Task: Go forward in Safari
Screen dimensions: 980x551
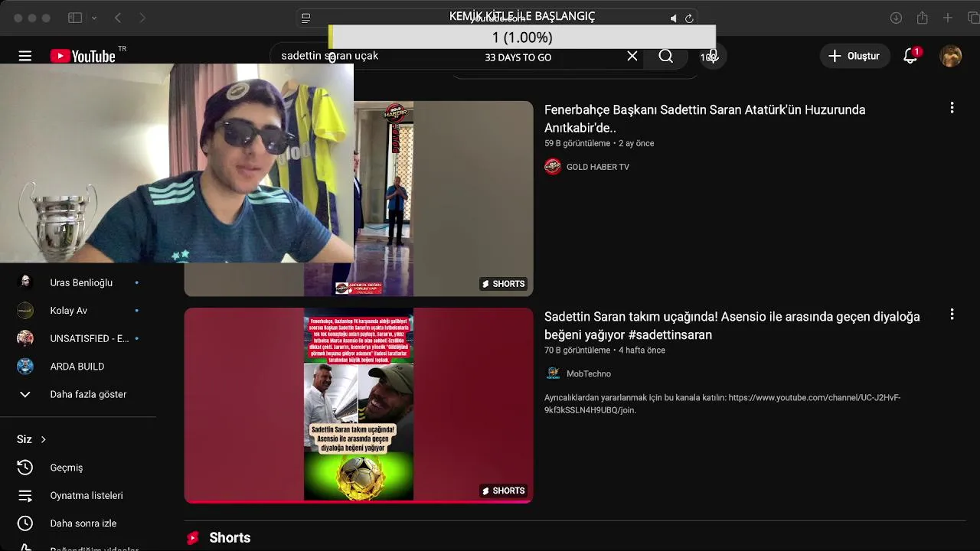Action: click(142, 18)
